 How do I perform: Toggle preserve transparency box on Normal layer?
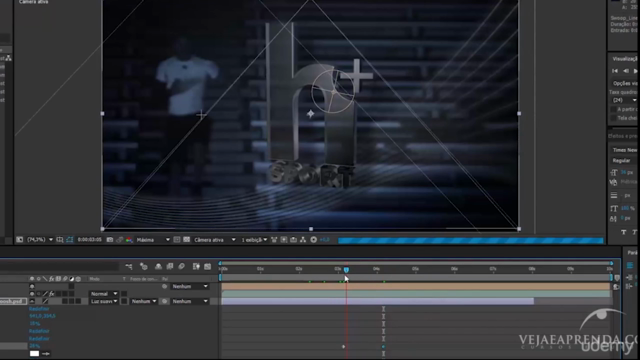click(x=124, y=294)
